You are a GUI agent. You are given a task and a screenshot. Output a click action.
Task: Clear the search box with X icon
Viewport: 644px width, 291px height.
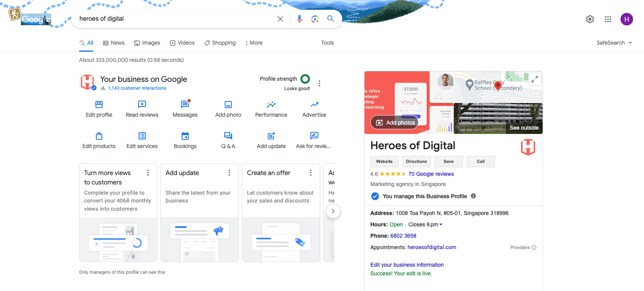280,19
